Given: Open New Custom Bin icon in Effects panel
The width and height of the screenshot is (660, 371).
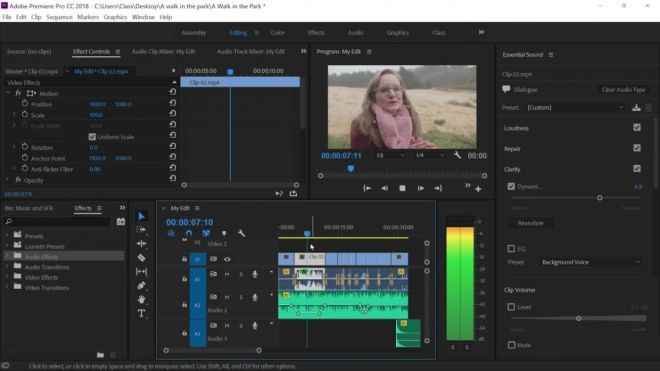Looking at the screenshot, I should click(x=121, y=222).
